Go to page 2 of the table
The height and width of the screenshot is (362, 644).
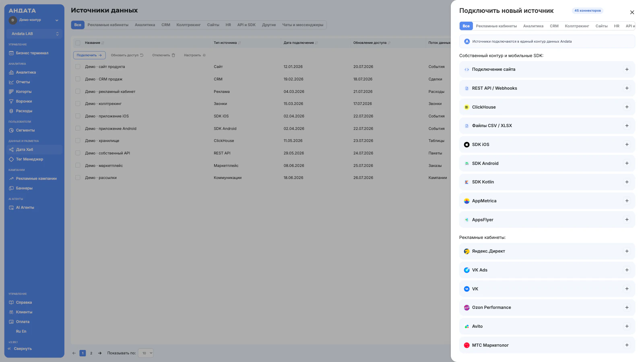tap(91, 353)
